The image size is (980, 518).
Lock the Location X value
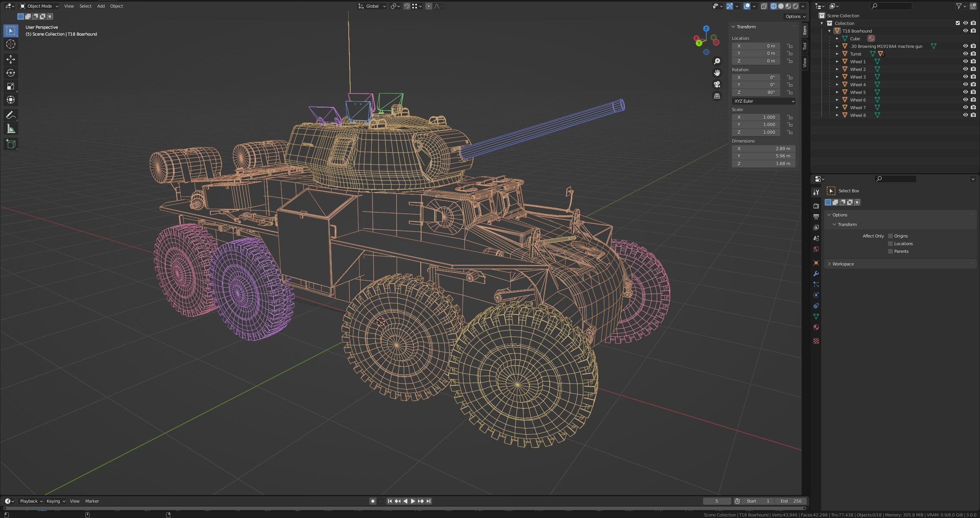point(790,46)
